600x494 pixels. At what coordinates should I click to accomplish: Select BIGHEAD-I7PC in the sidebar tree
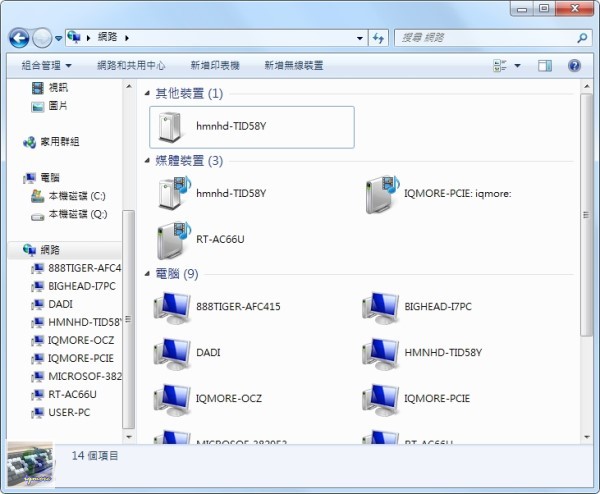[73, 286]
